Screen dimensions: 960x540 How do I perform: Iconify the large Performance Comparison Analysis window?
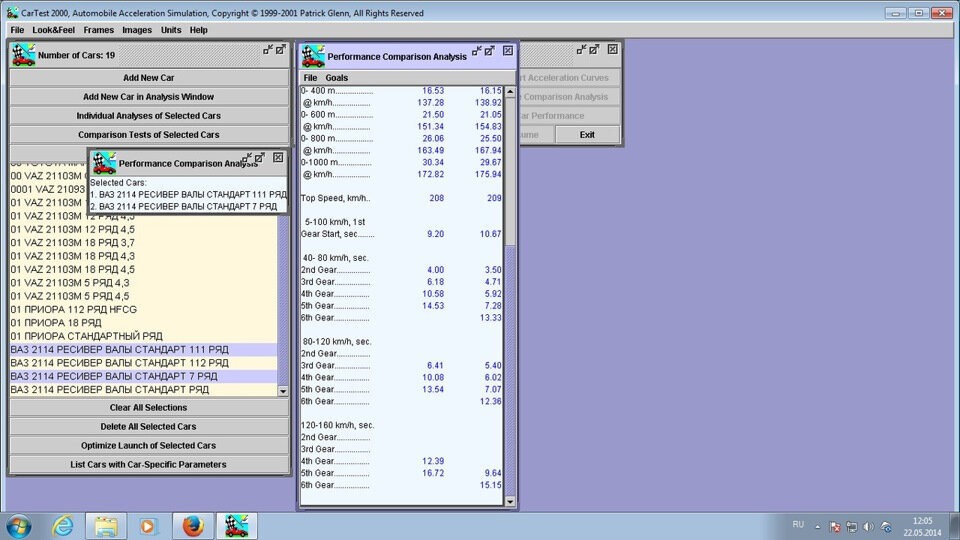(476, 51)
